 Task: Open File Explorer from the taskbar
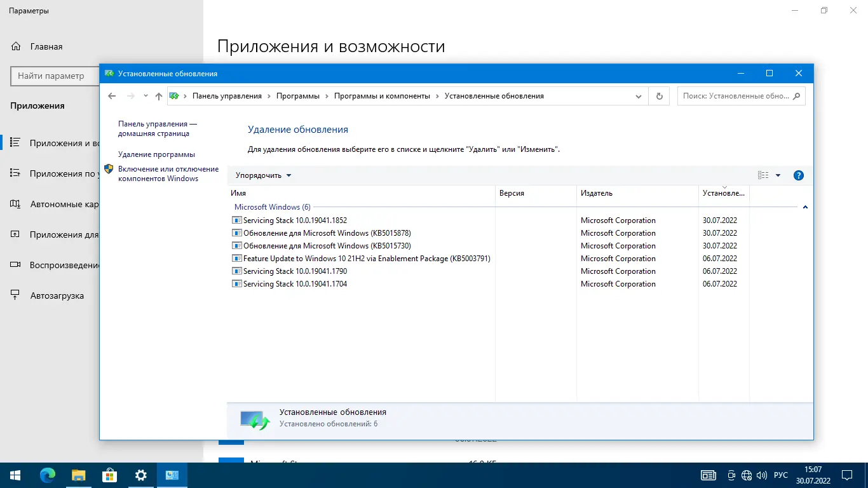coord(78,475)
